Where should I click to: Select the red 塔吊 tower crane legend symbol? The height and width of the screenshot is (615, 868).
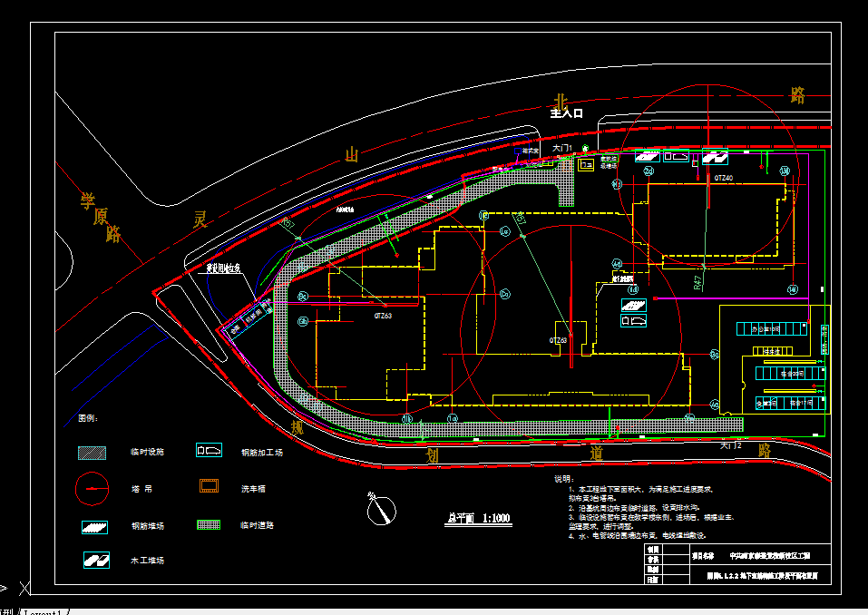coord(92,489)
